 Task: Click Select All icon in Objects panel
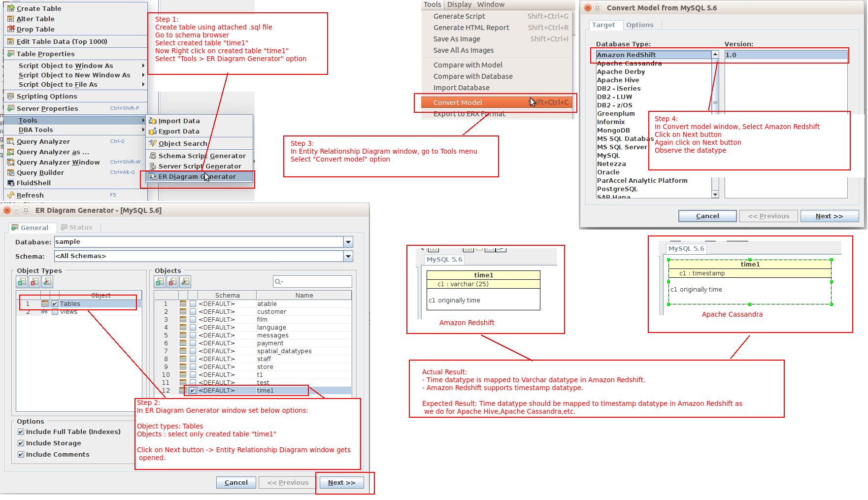[x=160, y=282]
